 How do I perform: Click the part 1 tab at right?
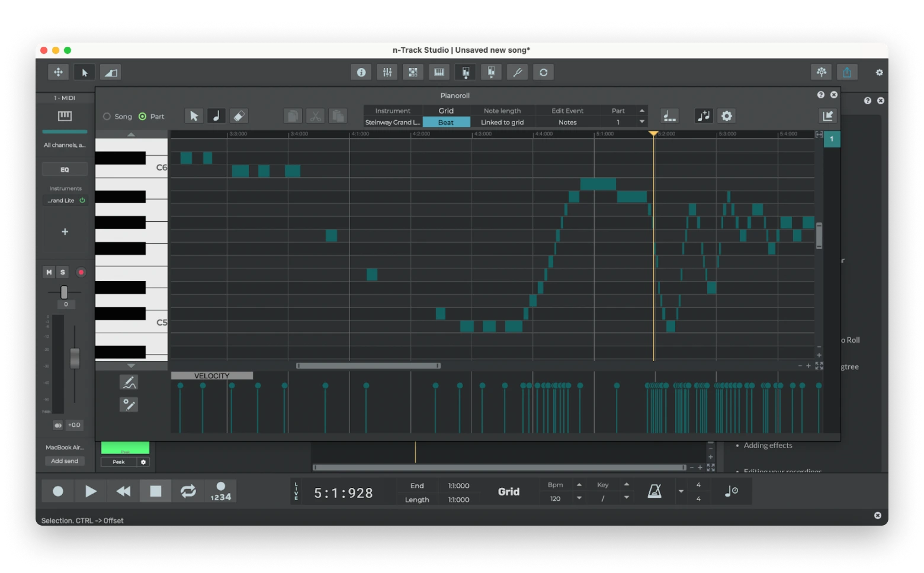pos(832,139)
